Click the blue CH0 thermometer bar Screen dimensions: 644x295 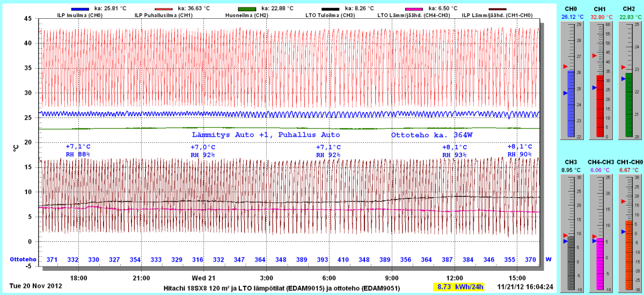pos(571,104)
